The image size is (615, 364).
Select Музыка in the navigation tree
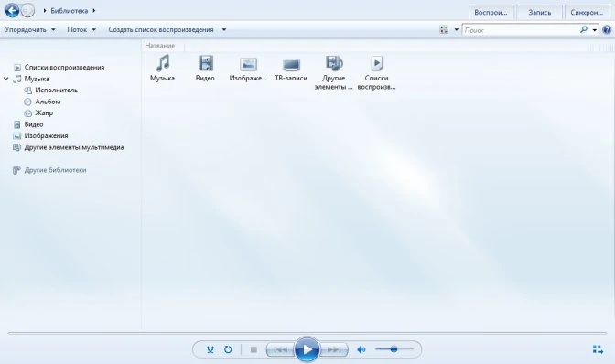[31, 79]
